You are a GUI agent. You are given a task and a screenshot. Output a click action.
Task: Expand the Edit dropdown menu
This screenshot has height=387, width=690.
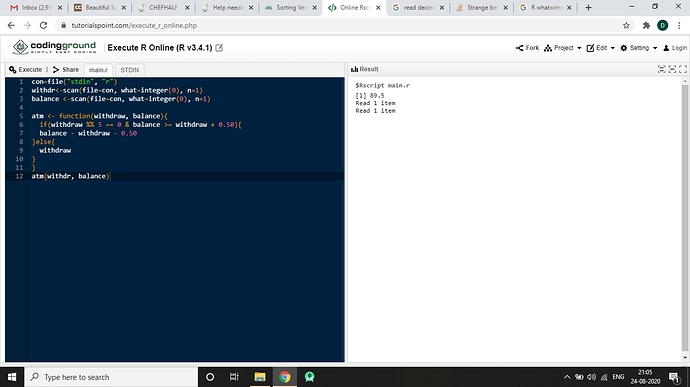point(601,48)
